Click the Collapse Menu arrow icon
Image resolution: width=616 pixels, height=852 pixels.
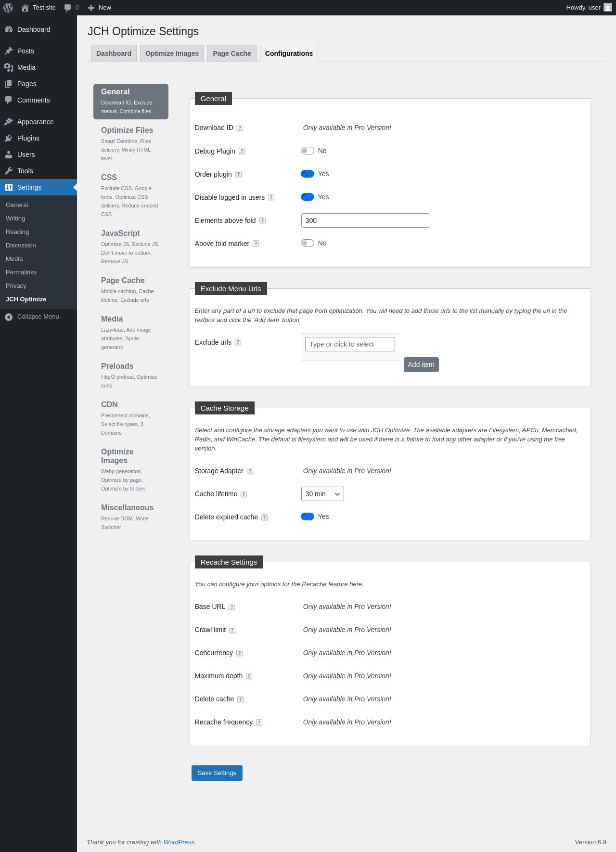9,317
